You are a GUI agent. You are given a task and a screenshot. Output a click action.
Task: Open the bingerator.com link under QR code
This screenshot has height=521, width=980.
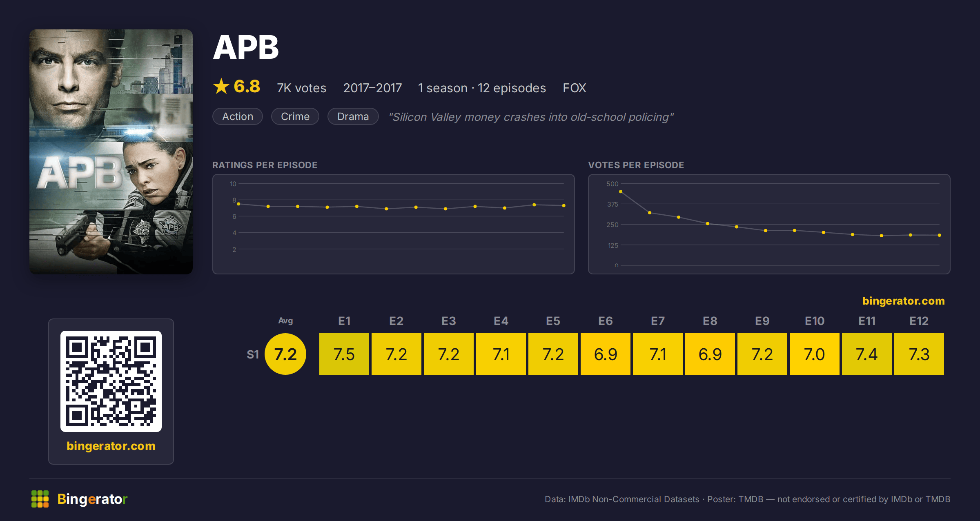pos(111,446)
